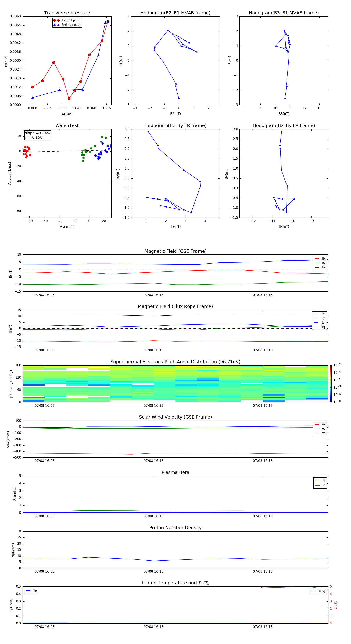Screen dimensions: 351x644
Task: Click the 10^-26 colorbar tick label
Action: [337, 365]
